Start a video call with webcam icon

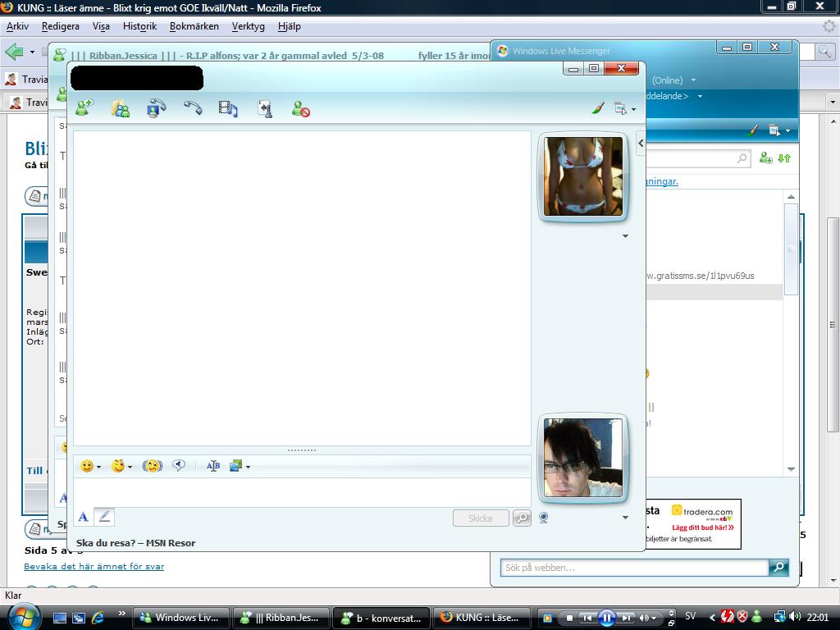click(157, 108)
